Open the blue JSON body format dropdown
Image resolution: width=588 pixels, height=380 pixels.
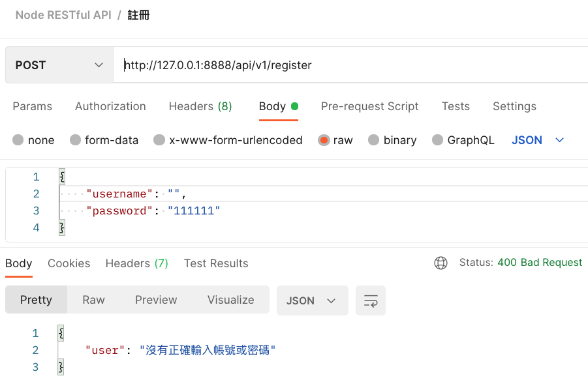tap(538, 140)
